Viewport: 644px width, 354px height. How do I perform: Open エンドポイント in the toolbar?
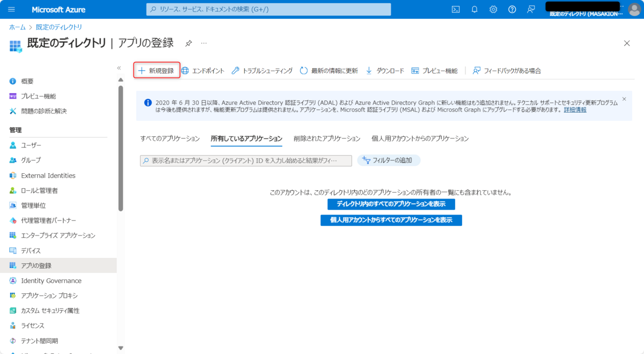(x=202, y=71)
